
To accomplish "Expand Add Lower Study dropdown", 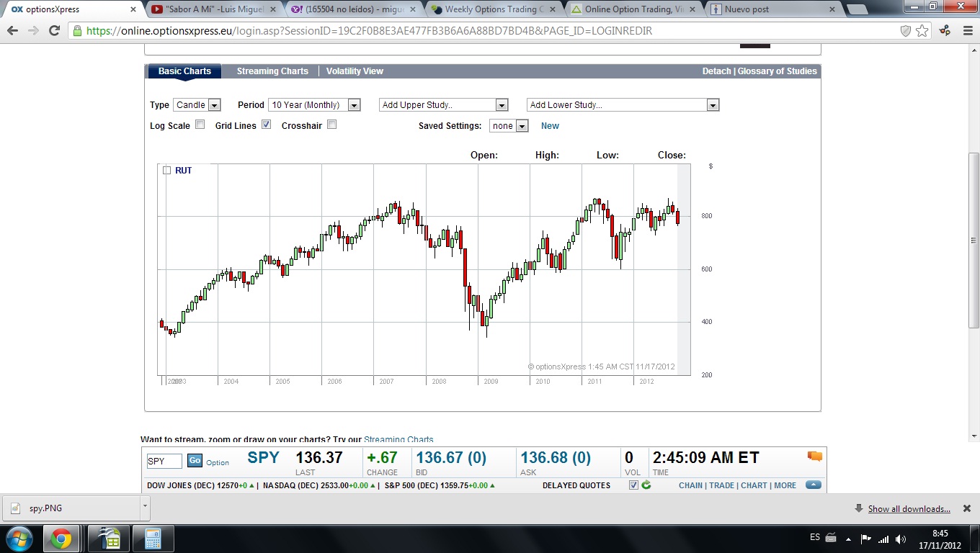I will click(x=623, y=105).
